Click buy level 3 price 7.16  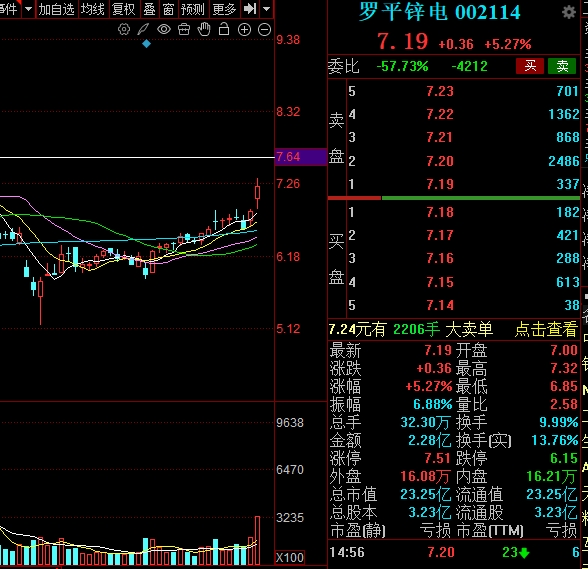440,258
